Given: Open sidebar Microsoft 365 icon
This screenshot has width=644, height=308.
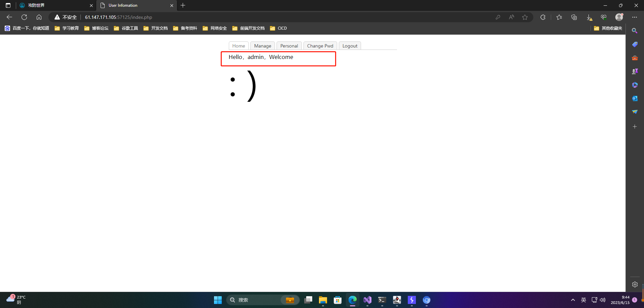Looking at the screenshot, I should pos(635,85).
